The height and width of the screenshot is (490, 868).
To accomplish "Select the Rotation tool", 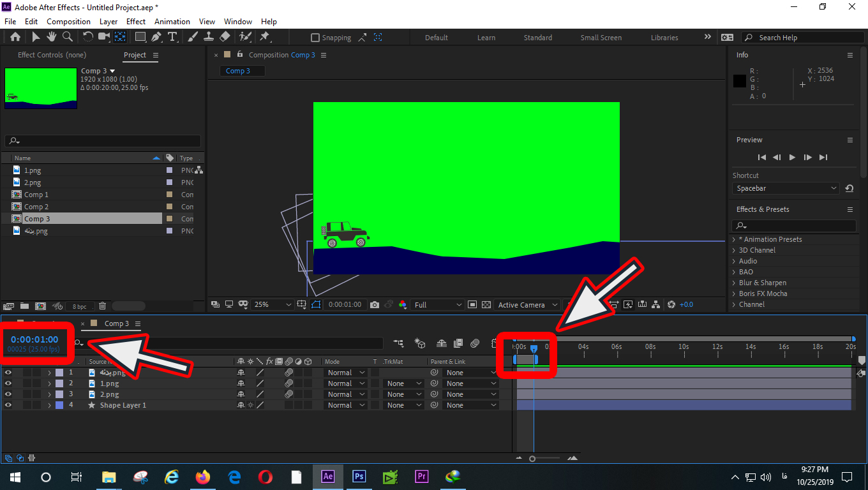I will [88, 37].
